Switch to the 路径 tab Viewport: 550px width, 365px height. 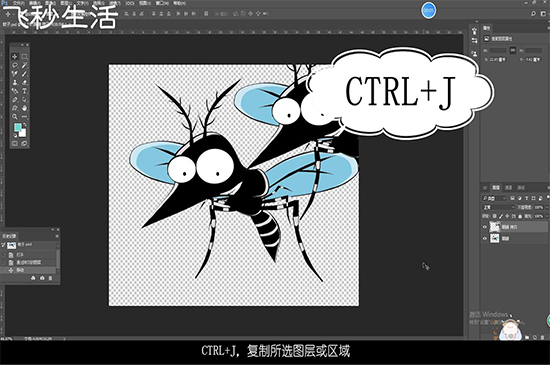(521, 188)
